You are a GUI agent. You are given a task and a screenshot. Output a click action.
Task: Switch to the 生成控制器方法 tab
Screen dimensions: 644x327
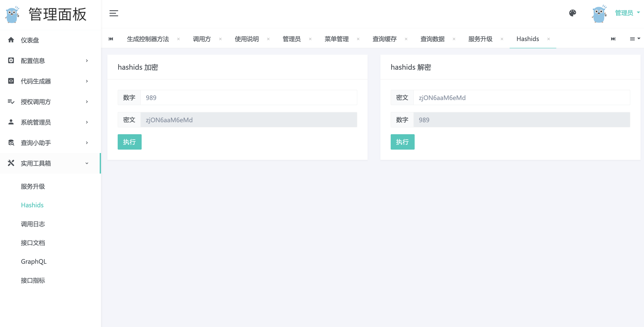point(148,39)
